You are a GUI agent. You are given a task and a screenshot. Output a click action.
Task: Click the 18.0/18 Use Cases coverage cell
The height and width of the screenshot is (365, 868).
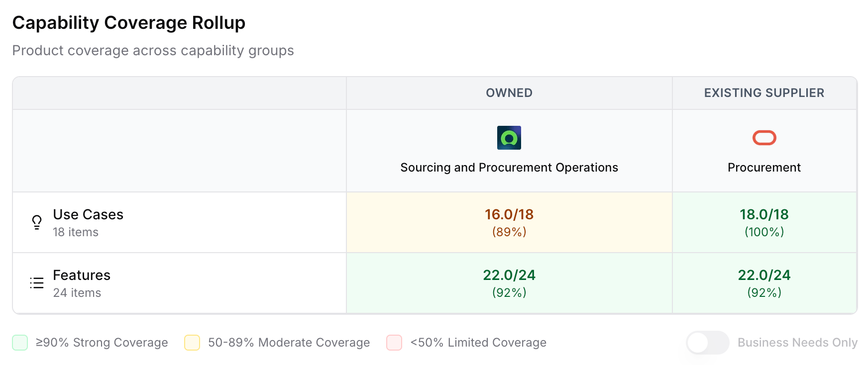(x=764, y=222)
